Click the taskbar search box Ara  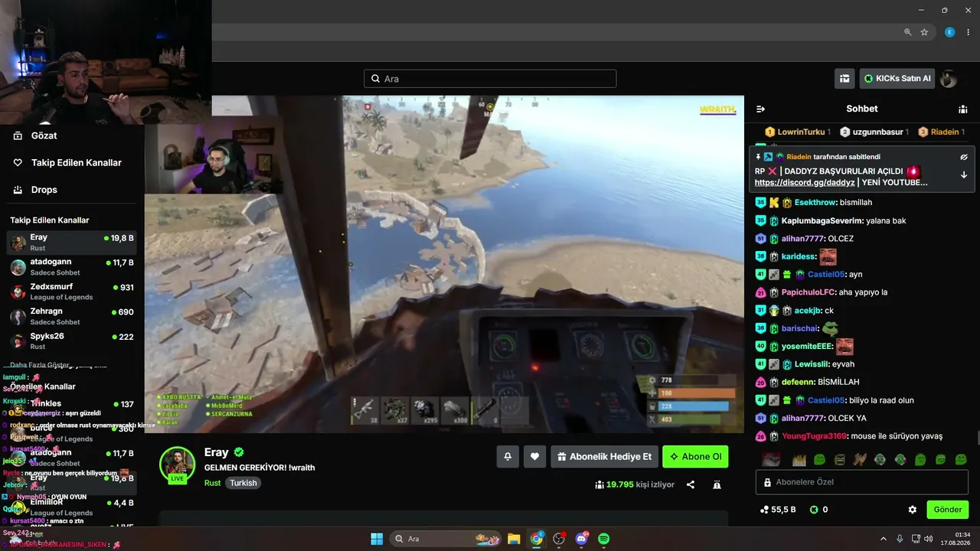(x=446, y=539)
